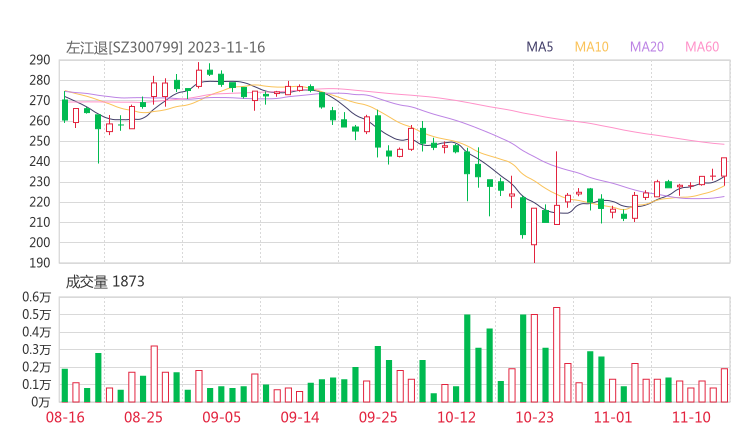Click the 0.2万 volume axis label
Viewport: 740px width, 440px height.
click(x=36, y=367)
